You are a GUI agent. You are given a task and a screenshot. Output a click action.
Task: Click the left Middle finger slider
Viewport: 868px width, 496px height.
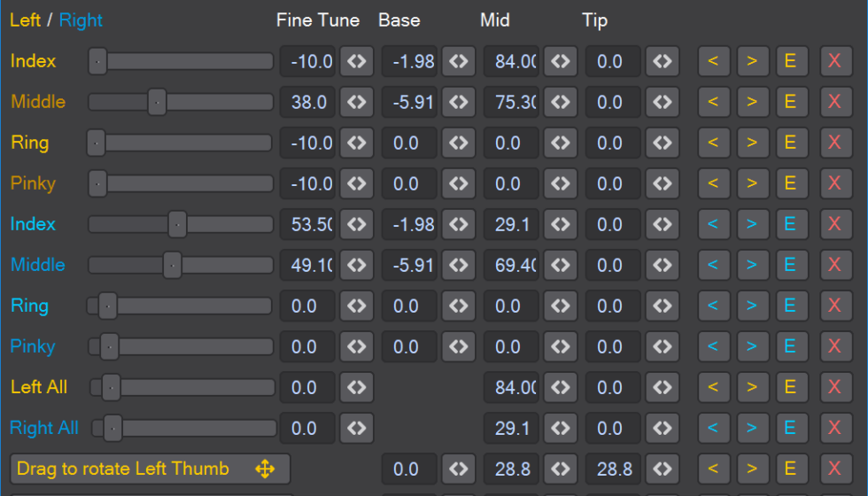(181, 102)
